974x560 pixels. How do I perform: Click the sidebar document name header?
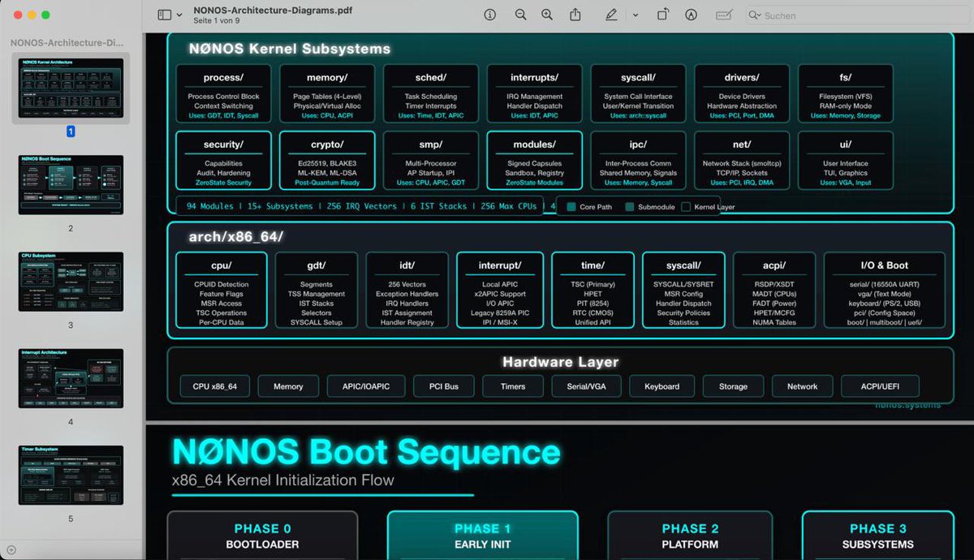[66, 42]
